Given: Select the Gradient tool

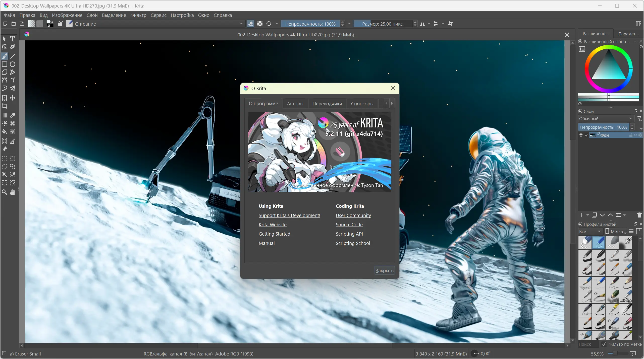Looking at the screenshot, I should [x=5, y=115].
